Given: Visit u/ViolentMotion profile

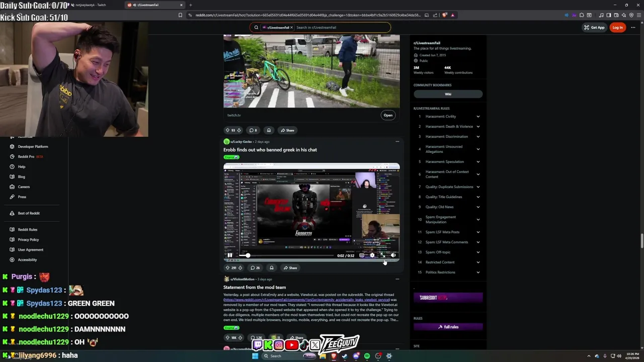Looking at the screenshot, I should [242, 279].
